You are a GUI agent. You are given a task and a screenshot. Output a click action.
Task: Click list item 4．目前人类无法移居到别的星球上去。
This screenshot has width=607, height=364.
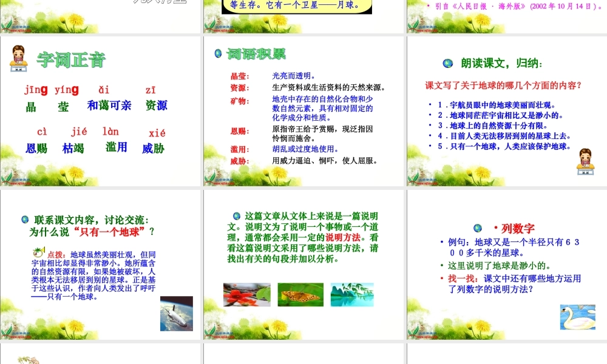pos(505,136)
